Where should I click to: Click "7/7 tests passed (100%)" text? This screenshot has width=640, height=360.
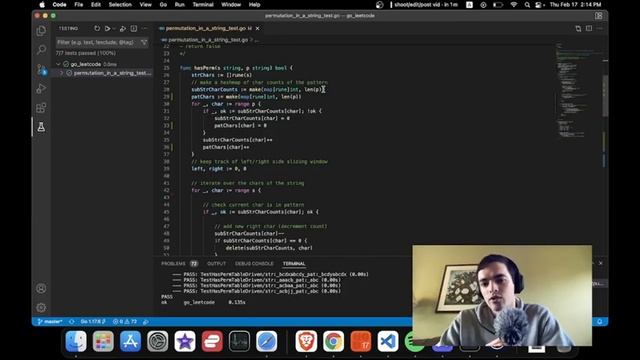86,53
